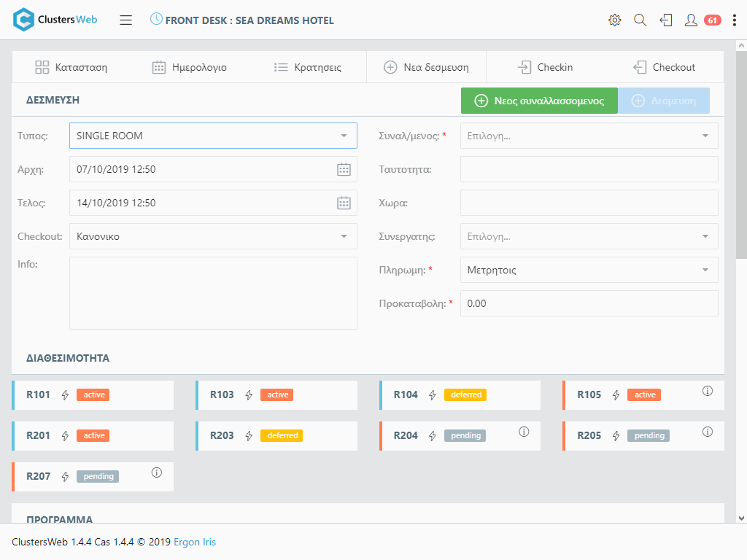Click the Νεος συναλλασσομενος button
This screenshot has width=747, height=560.
tap(539, 101)
